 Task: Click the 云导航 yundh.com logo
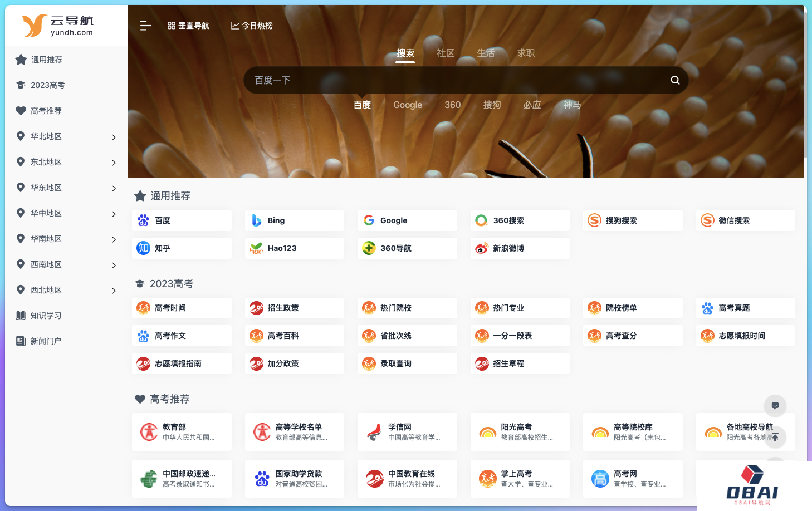point(58,26)
